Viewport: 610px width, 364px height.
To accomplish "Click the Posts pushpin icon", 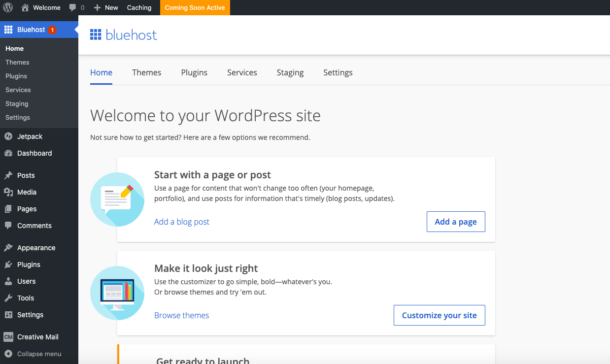I will [8, 175].
